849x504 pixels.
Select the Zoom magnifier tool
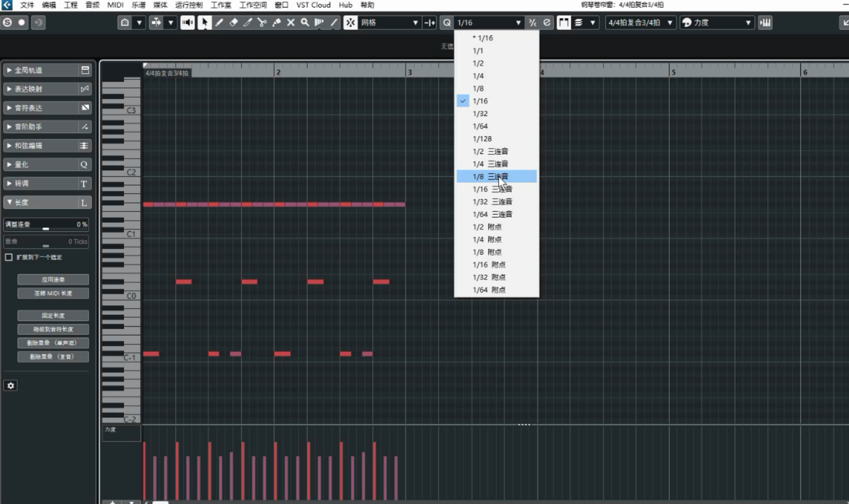[x=305, y=22]
